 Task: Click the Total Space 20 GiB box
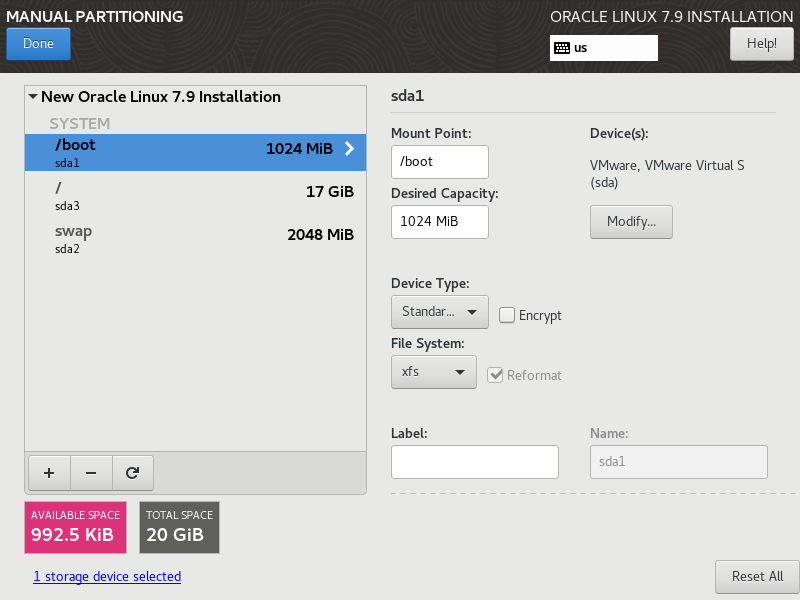pyautogui.click(x=180, y=527)
